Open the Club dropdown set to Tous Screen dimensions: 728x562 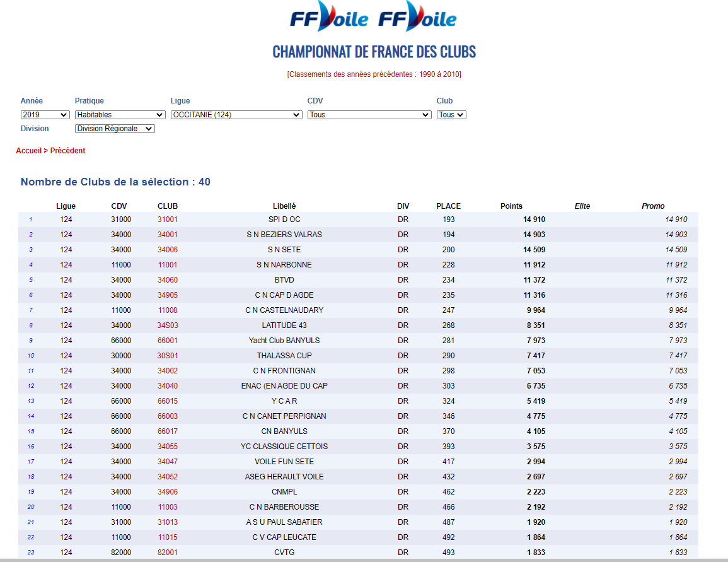click(x=451, y=115)
